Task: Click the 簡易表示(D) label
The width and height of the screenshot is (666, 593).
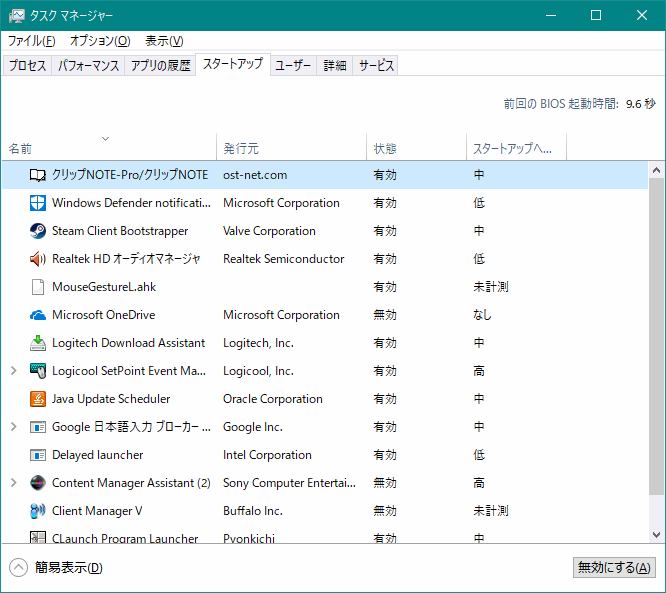Action: tap(69, 568)
